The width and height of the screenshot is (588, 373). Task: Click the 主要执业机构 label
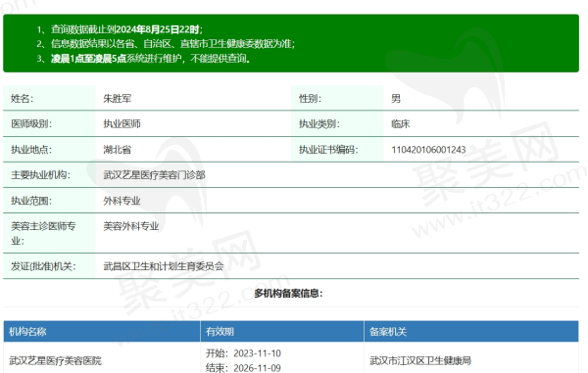(40, 175)
